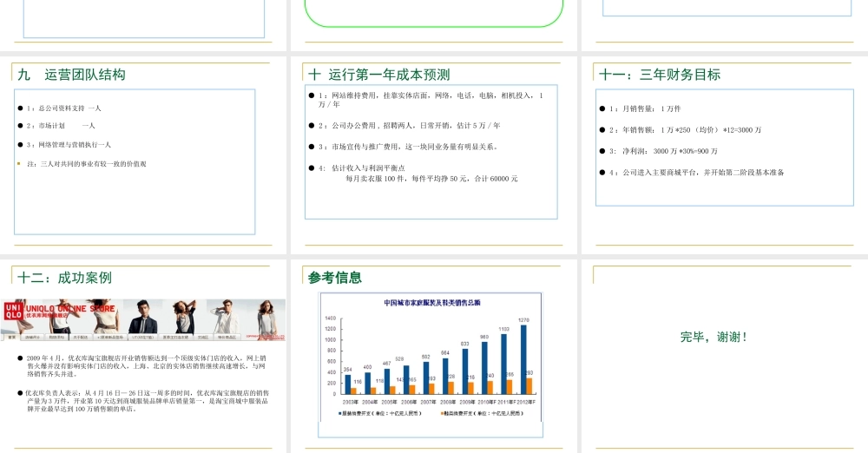Viewport: 868px width, 453px height.
Task: Click x-axis label '2003年' on chart
Action: coord(350,402)
